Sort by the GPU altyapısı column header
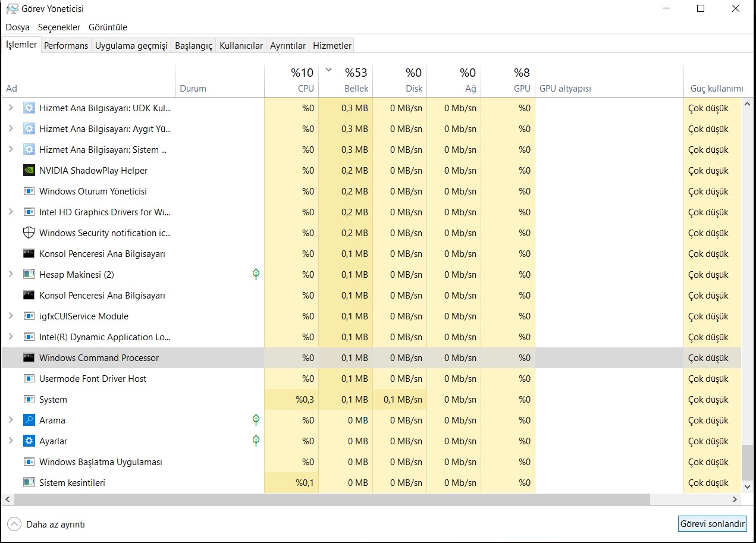 (609, 81)
